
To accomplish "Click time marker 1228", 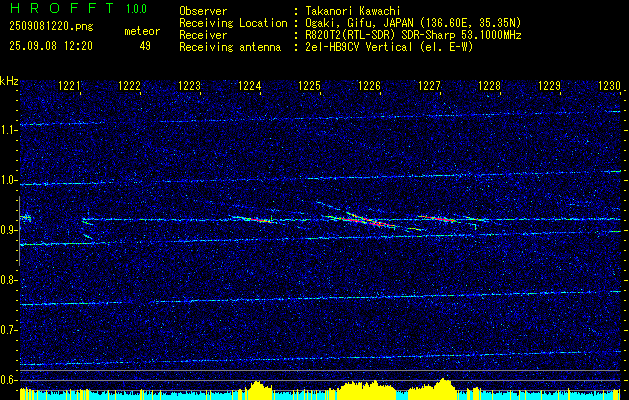I will click(489, 85).
